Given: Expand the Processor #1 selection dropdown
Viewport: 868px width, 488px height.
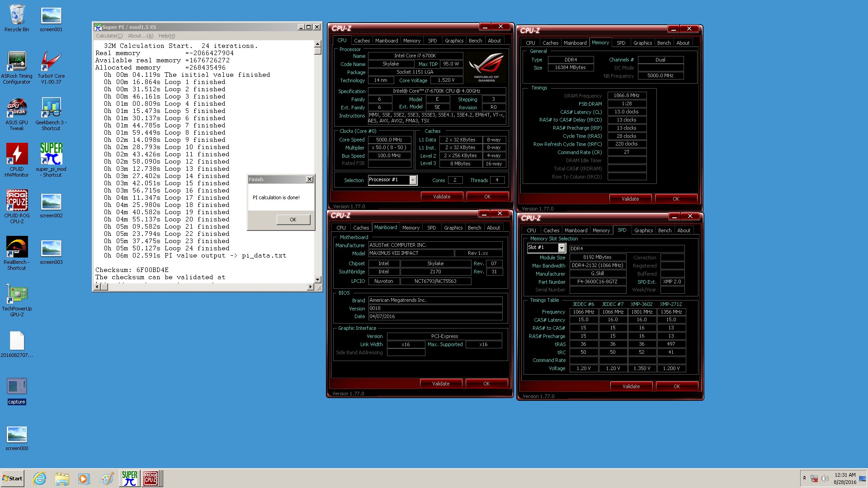Looking at the screenshot, I should [x=413, y=180].
